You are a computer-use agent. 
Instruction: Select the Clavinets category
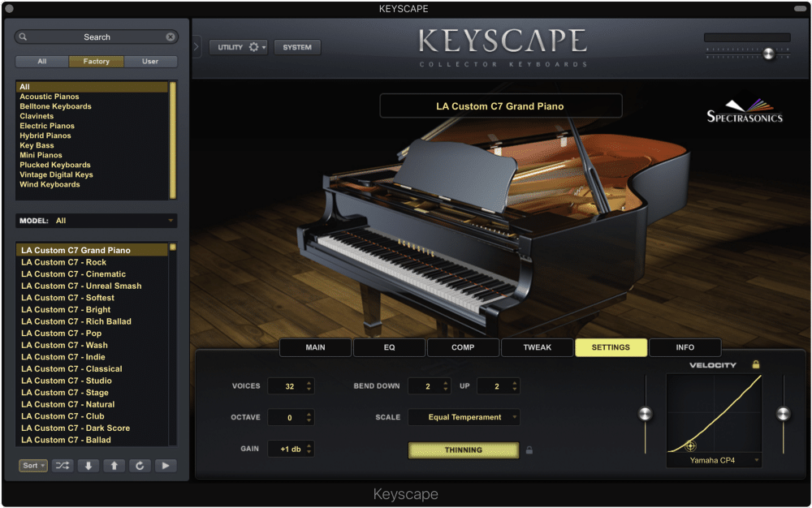37,116
